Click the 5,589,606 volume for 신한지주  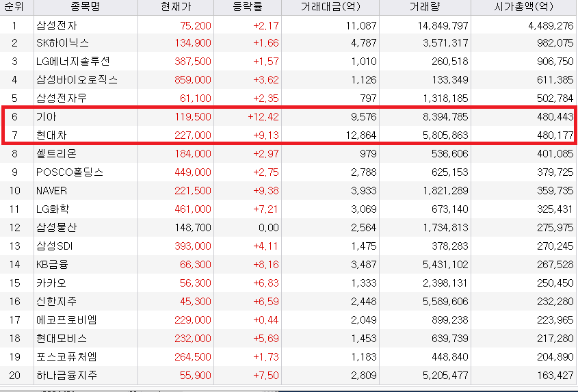pyautogui.click(x=445, y=301)
